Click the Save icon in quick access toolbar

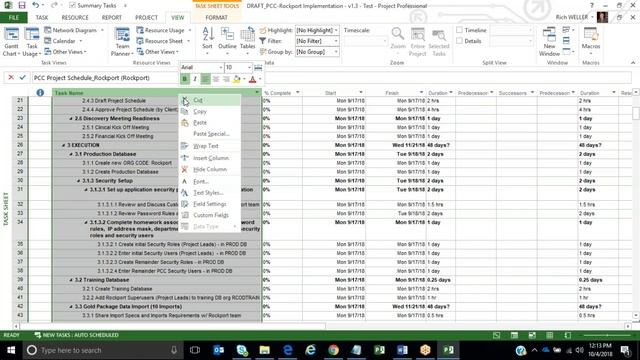coord(22,5)
